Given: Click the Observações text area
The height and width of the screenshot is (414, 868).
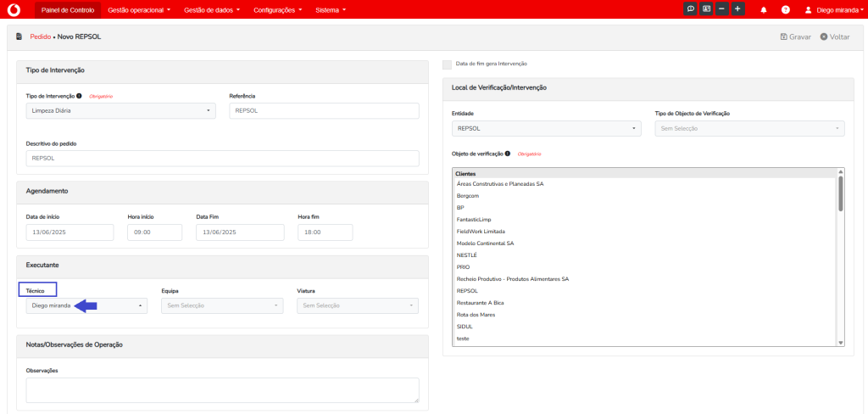Looking at the screenshot, I should tap(223, 390).
